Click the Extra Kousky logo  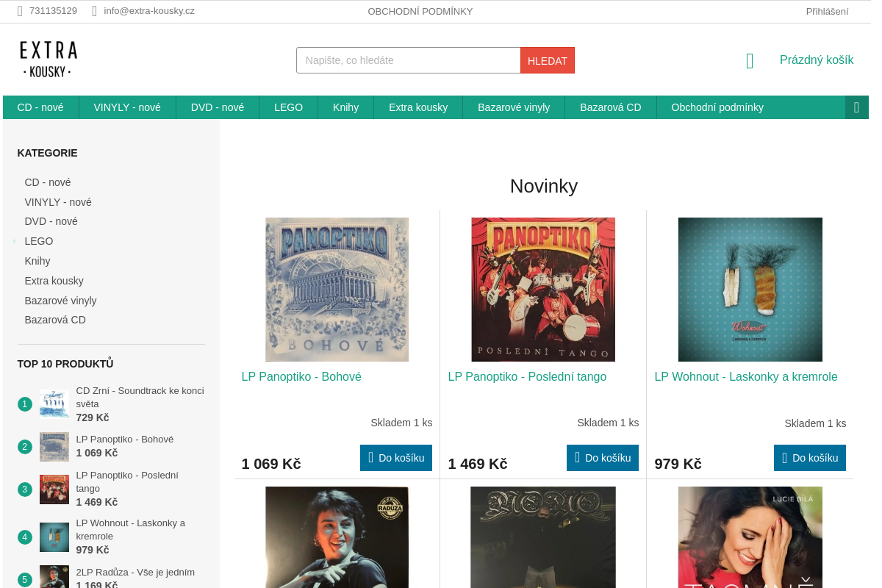coord(49,60)
